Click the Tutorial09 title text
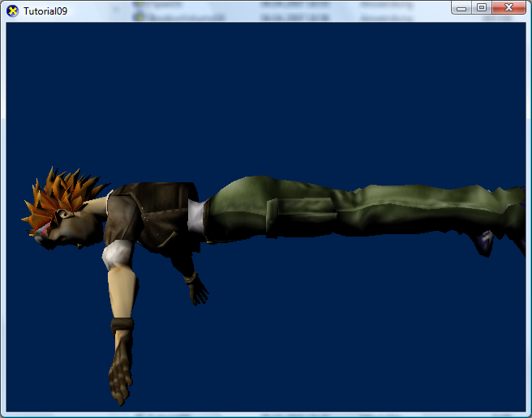 [45, 11]
